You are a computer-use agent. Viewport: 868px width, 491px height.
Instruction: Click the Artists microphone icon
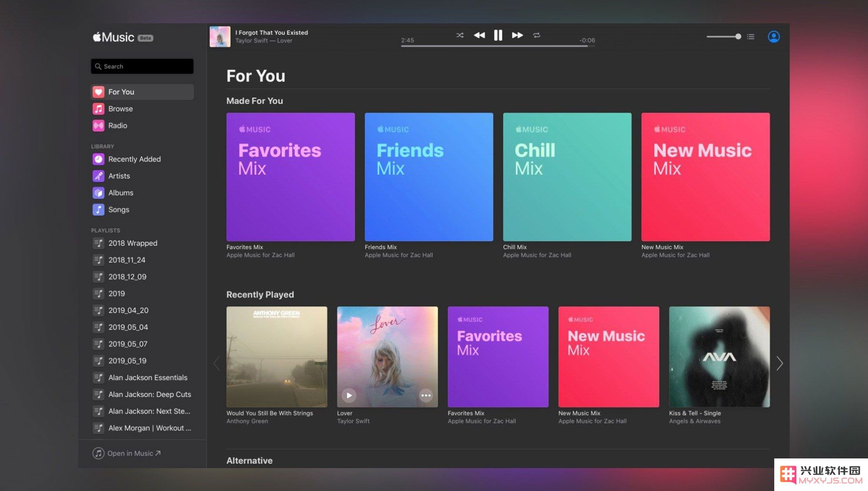coord(99,176)
